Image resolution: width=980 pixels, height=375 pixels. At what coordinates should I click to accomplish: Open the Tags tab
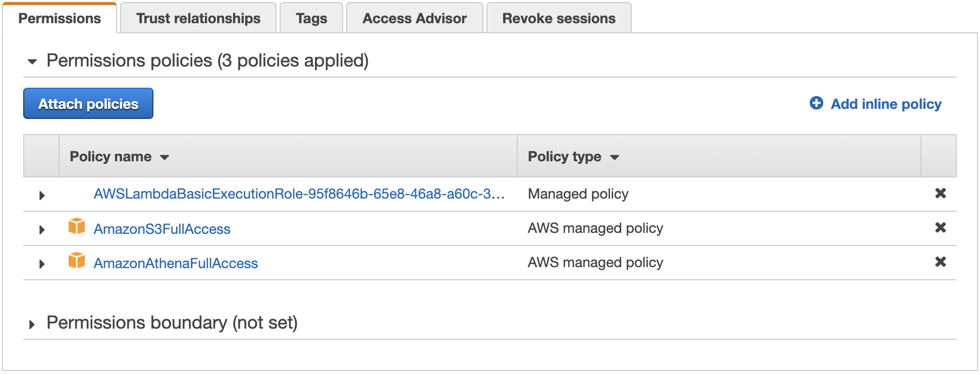tap(311, 18)
